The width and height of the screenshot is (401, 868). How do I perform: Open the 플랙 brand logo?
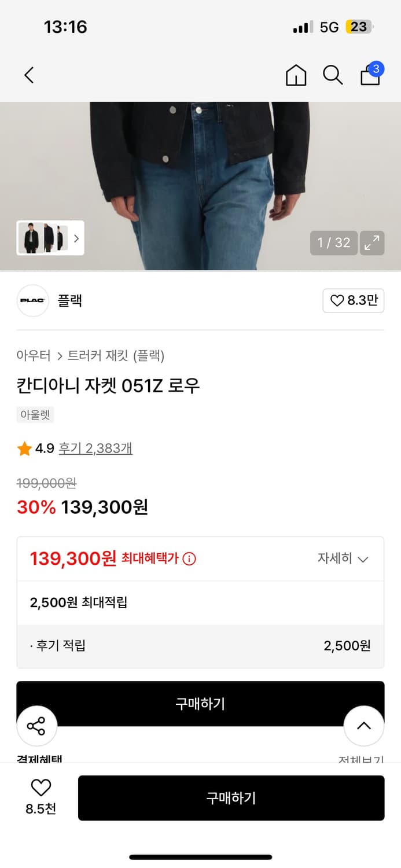click(x=33, y=300)
